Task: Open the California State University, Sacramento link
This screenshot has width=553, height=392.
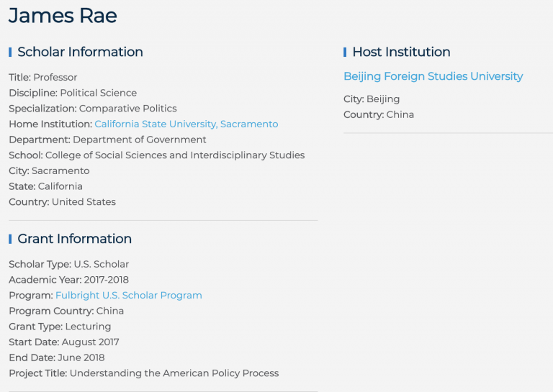Action: tap(186, 124)
